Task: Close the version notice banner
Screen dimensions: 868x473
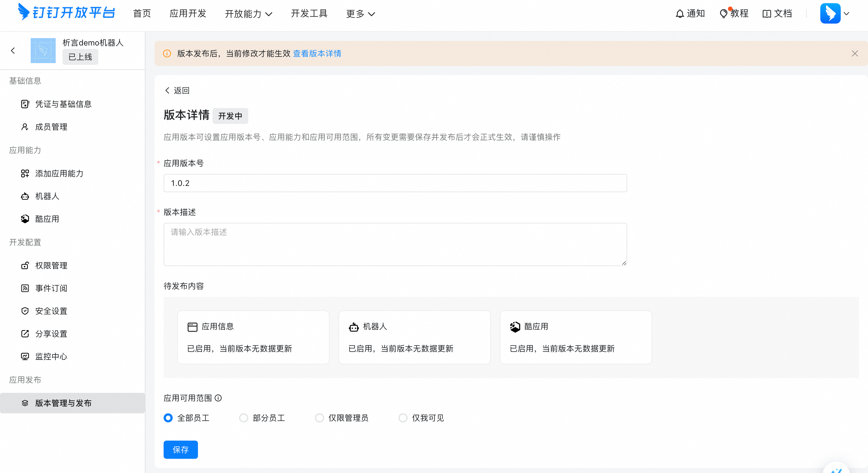Action: [x=855, y=54]
